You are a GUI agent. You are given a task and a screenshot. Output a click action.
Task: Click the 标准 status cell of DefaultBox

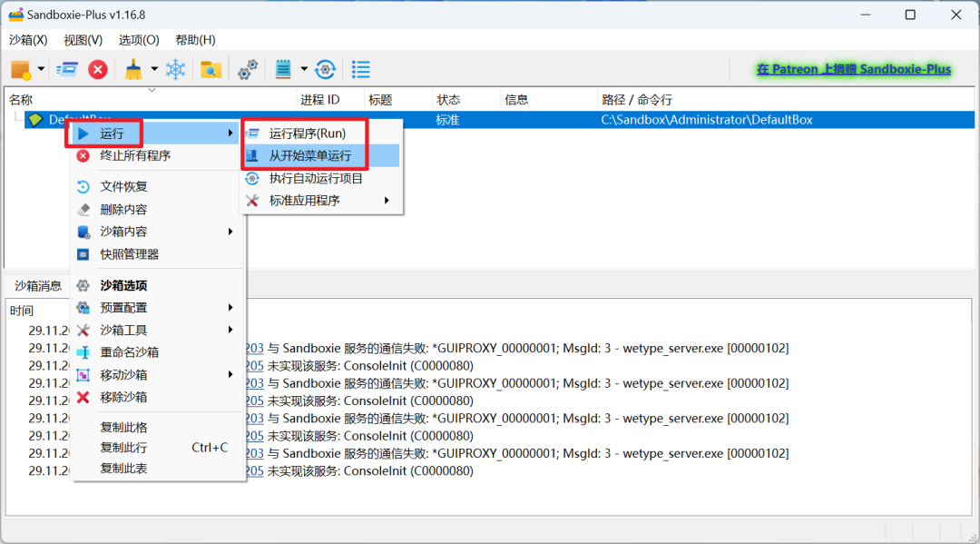pos(447,120)
